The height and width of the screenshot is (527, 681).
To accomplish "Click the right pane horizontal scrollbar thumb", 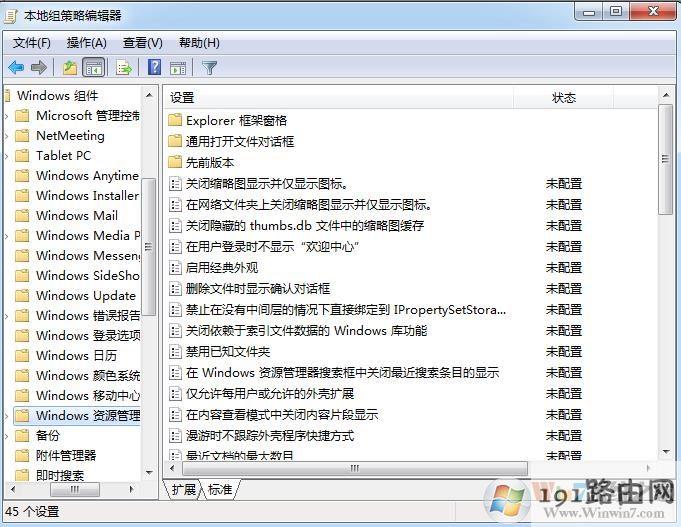I will pyautogui.click(x=355, y=468).
